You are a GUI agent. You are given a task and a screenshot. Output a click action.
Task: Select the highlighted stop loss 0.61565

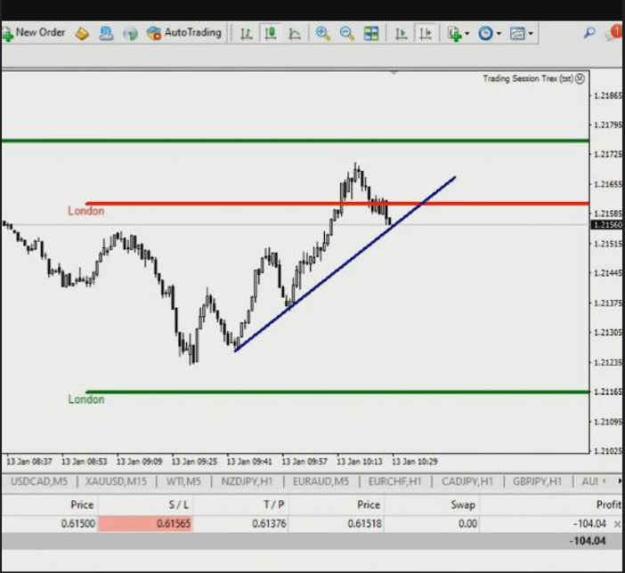pyautogui.click(x=145, y=524)
